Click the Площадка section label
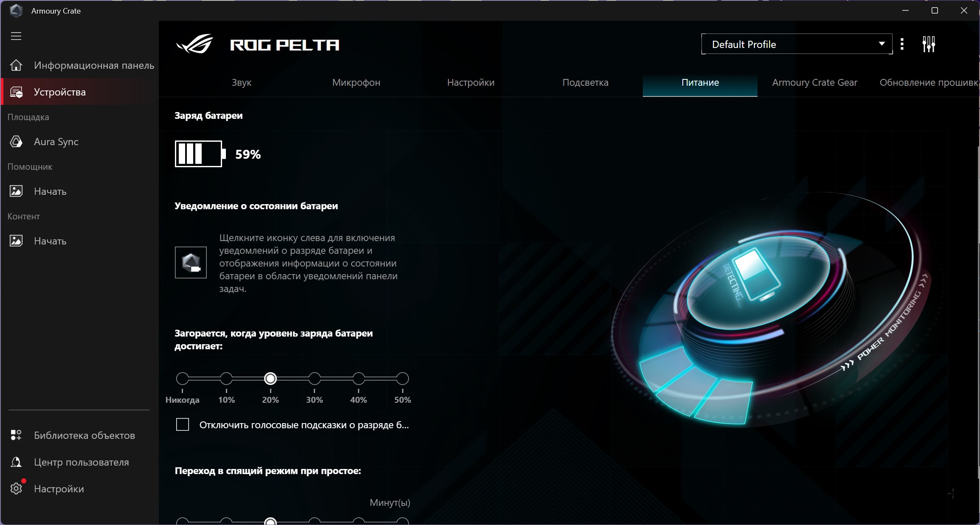980x525 pixels. click(x=28, y=117)
